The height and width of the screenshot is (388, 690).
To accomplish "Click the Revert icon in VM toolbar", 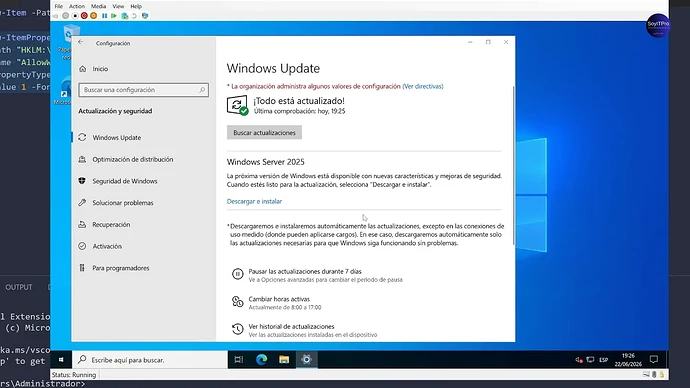I will point(134,16).
